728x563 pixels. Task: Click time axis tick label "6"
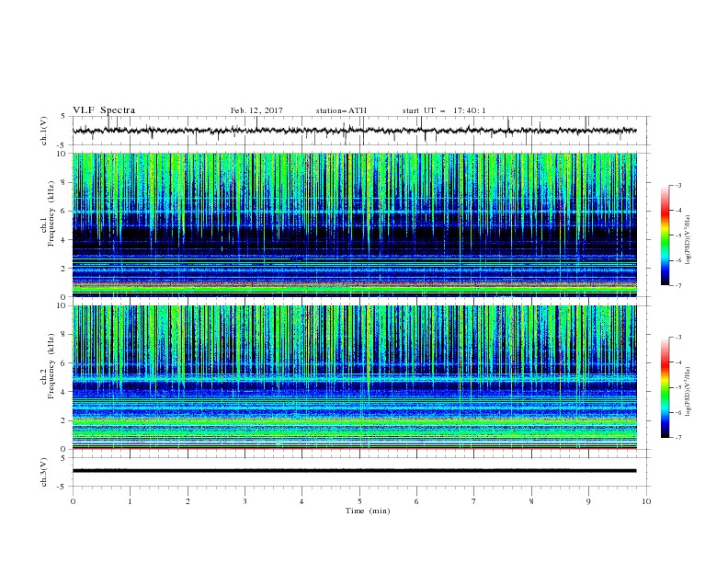(416, 501)
